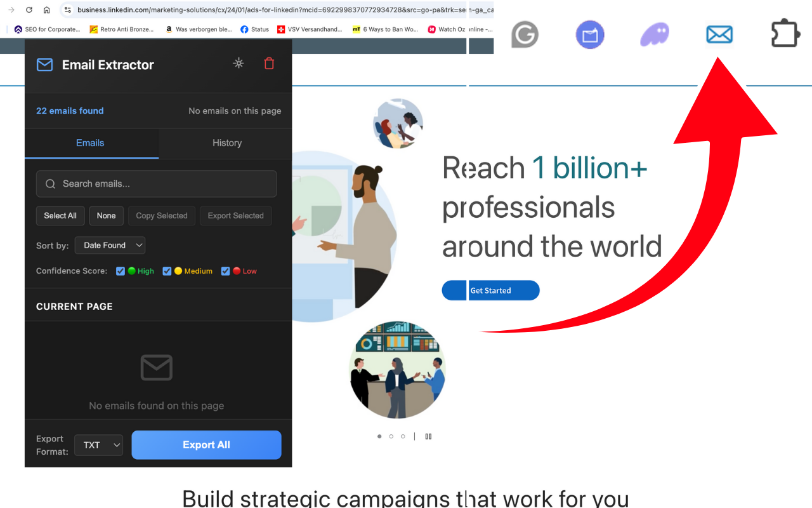
Task: Go to browser home page icon
Action: click(x=46, y=10)
